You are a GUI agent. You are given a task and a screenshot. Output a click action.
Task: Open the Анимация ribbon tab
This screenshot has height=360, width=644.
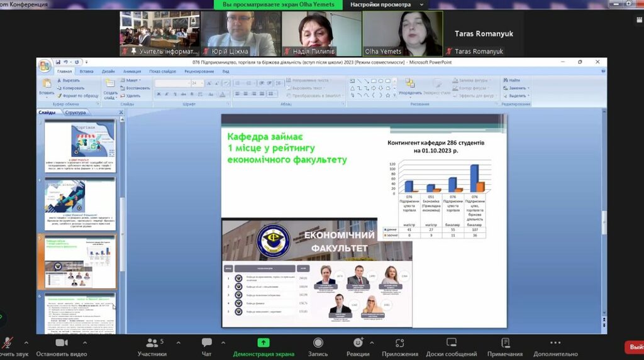[x=132, y=72]
